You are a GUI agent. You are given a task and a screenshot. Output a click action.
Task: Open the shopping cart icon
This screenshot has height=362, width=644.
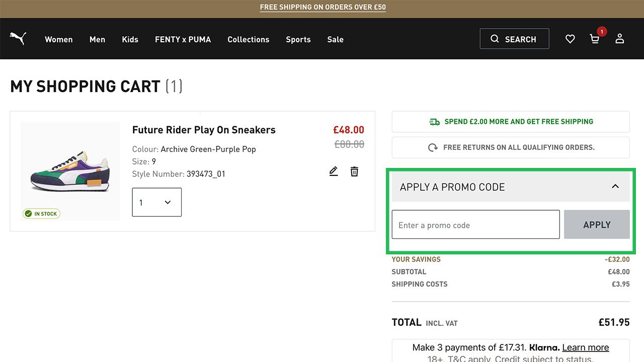[595, 39]
